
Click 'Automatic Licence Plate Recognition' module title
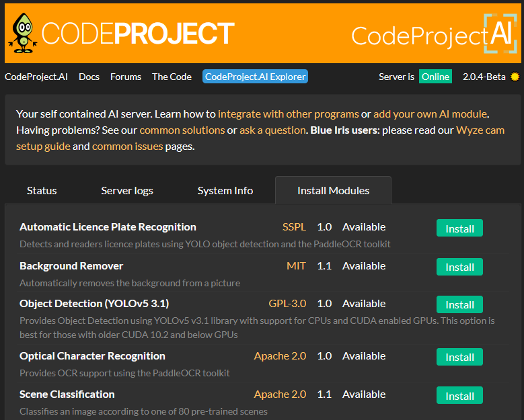[x=108, y=227]
